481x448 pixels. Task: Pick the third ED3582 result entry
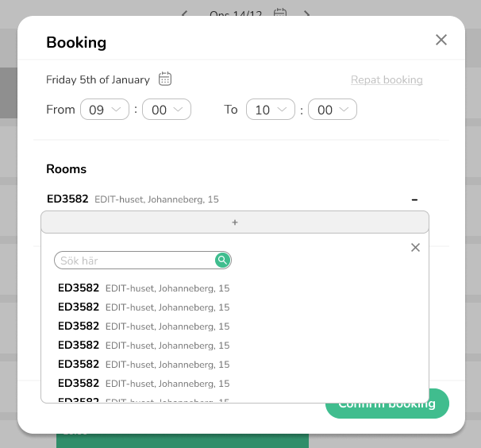[143, 326]
